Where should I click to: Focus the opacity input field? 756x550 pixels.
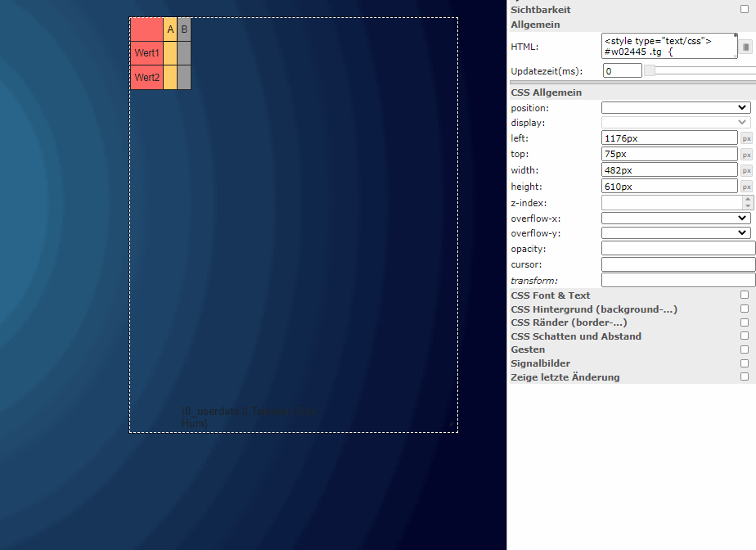[x=677, y=248]
